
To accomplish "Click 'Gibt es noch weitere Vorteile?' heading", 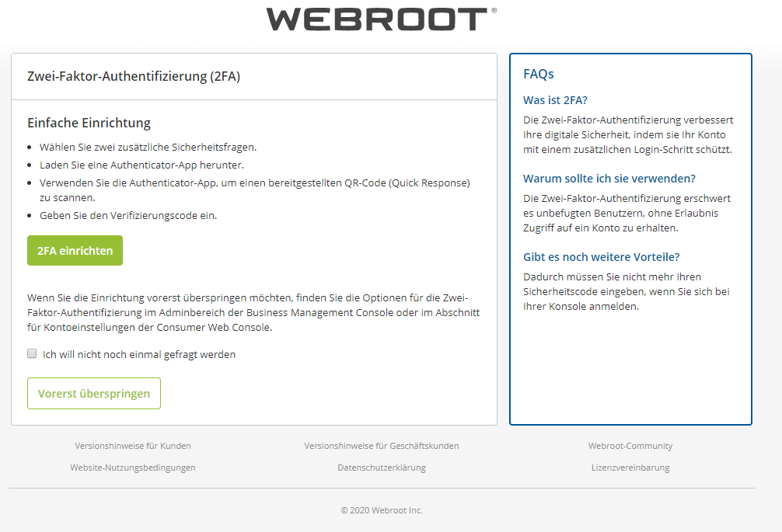I will tap(601, 257).
